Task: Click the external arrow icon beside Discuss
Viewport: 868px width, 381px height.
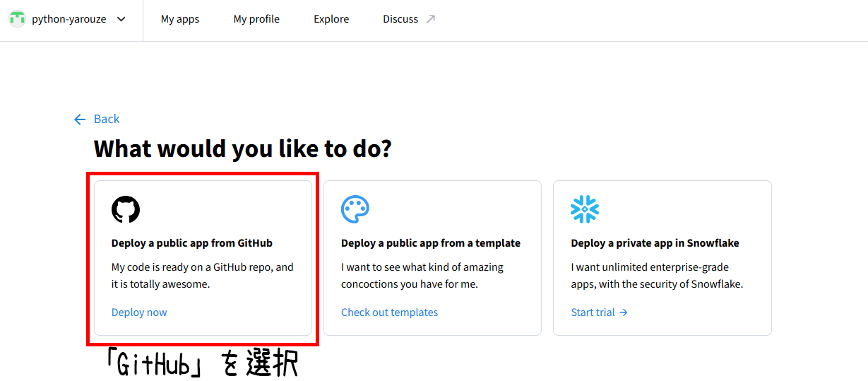Action: (x=430, y=19)
